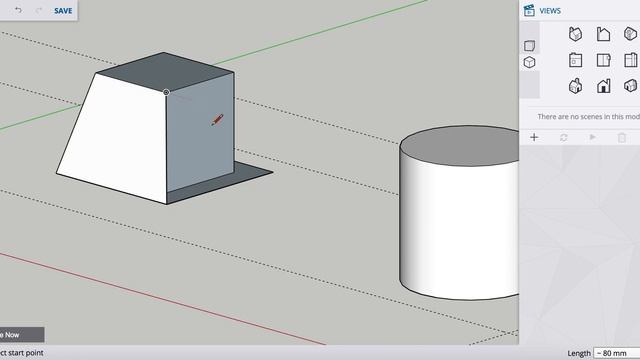Choose the top-middle house outline view

pyautogui.click(x=603, y=33)
